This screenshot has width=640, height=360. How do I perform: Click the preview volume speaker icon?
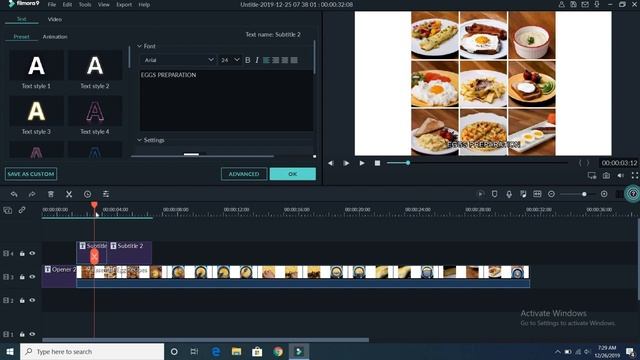click(621, 176)
